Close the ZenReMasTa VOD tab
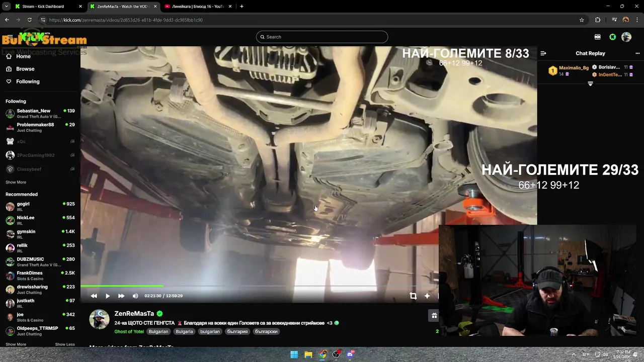The image size is (644, 362). (155, 7)
